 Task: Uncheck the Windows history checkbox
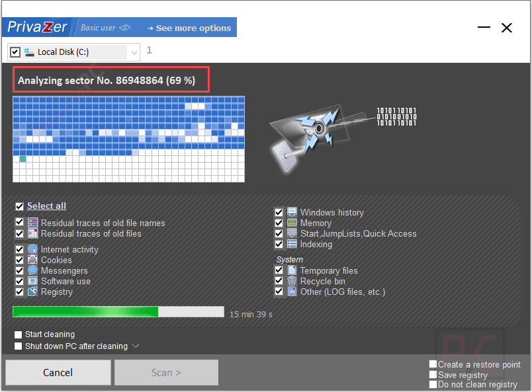(x=279, y=212)
